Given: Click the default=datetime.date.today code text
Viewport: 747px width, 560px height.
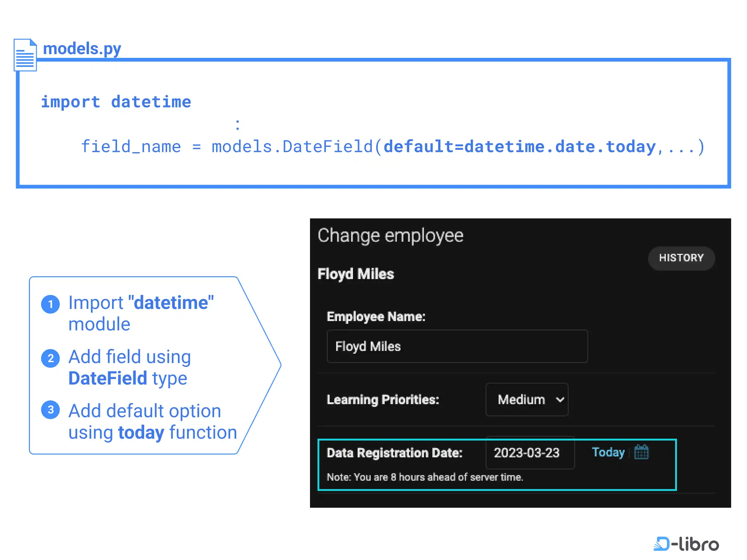Looking at the screenshot, I should pyautogui.click(x=519, y=147).
